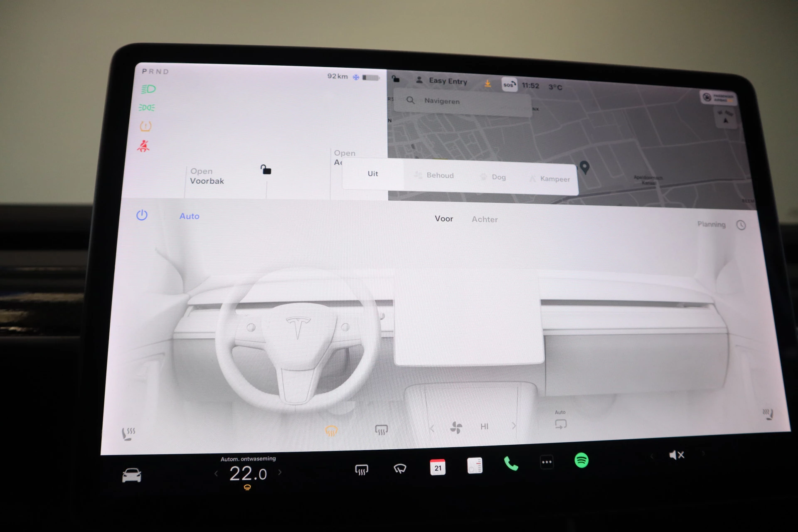Open the Easy Entry driver profile
Image resolution: width=798 pixels, height=532 pixels.
(x=441, y=81)
